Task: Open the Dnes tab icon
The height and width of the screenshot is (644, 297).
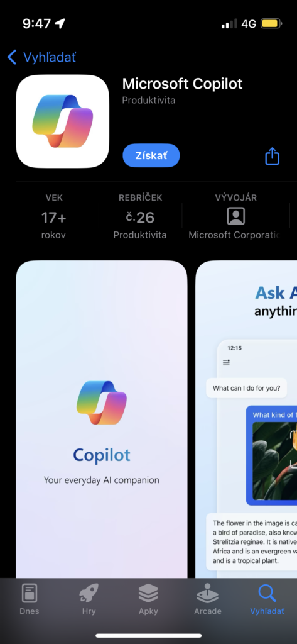Action: tap(30, 593)
